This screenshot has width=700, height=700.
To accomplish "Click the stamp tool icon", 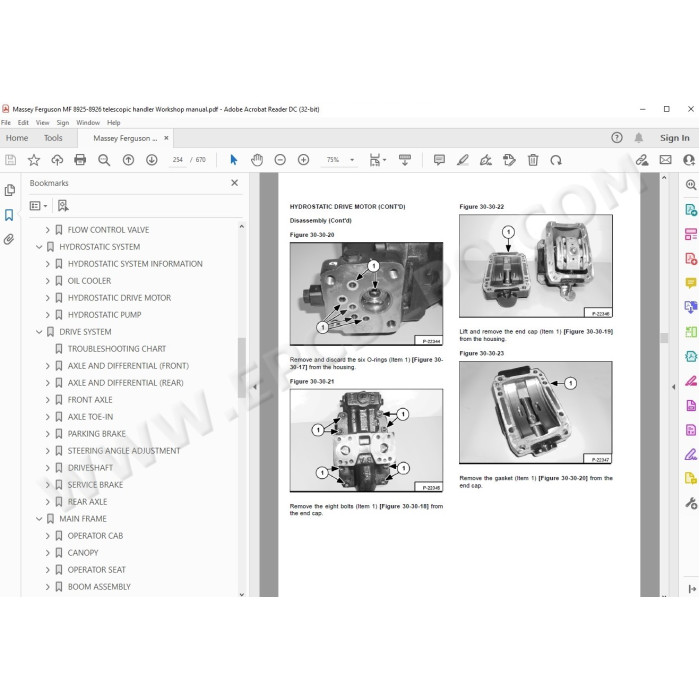I will [x=509, y=160].
